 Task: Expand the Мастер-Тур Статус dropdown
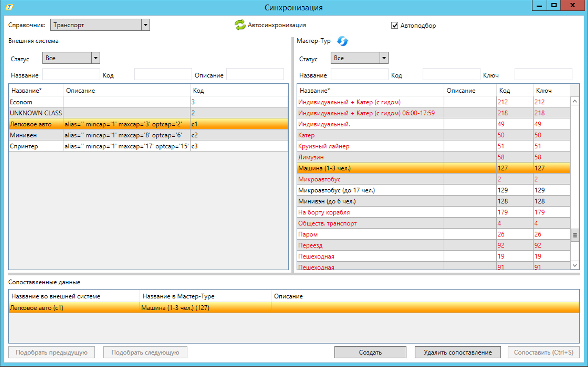tap(384, 58)
